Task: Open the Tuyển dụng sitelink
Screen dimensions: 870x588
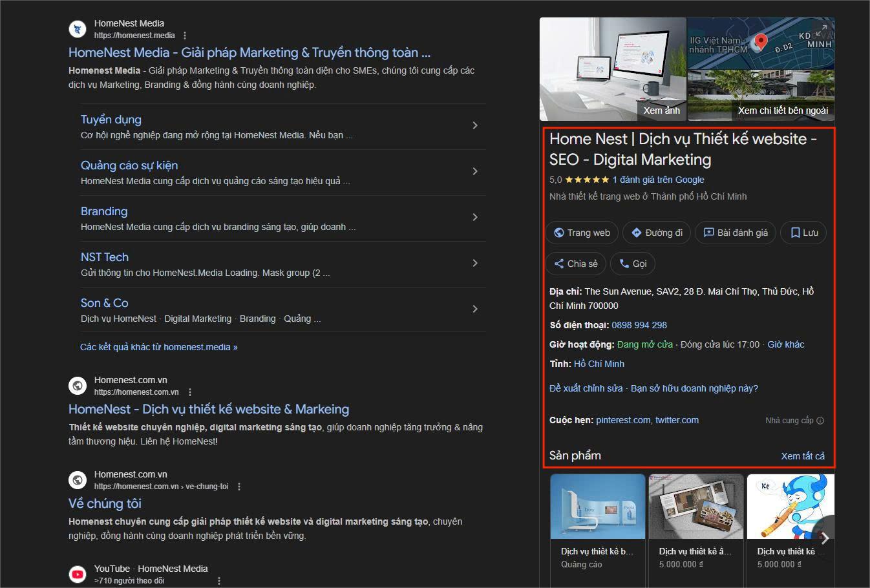Action: 111,120
